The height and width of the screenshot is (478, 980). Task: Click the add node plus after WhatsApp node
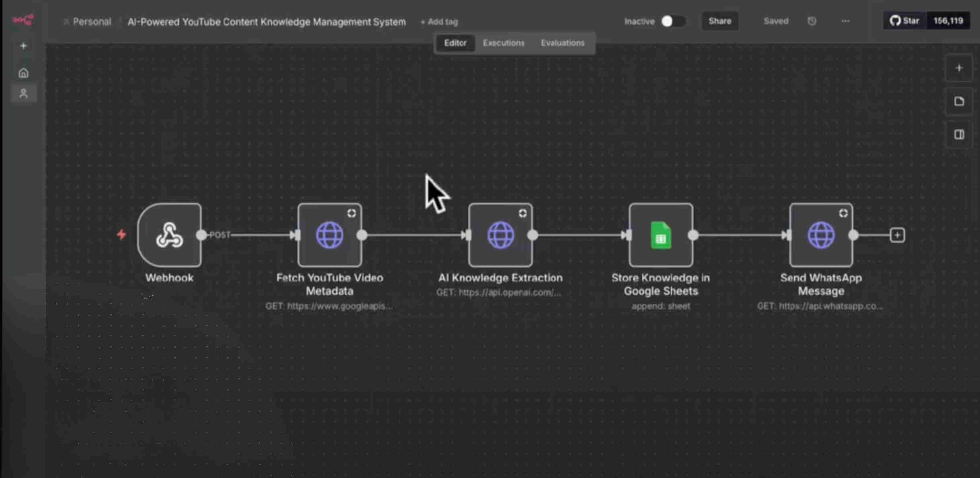897,235
